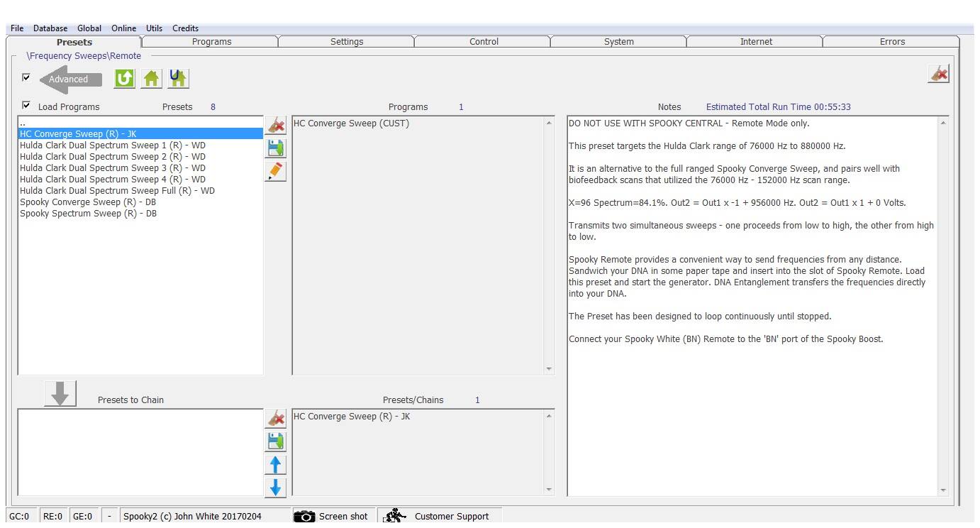Open the Database menu
The width and height of the screenshot is (980, 528).
(50, 28)
